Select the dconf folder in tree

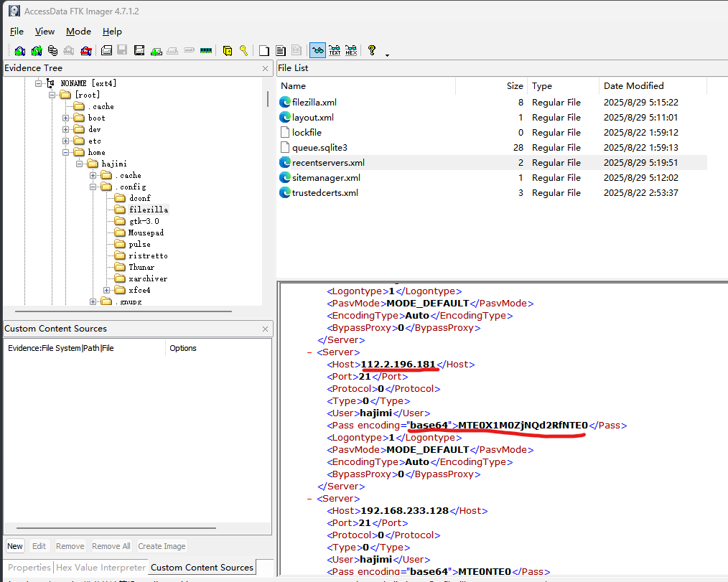tap(140, 198)
